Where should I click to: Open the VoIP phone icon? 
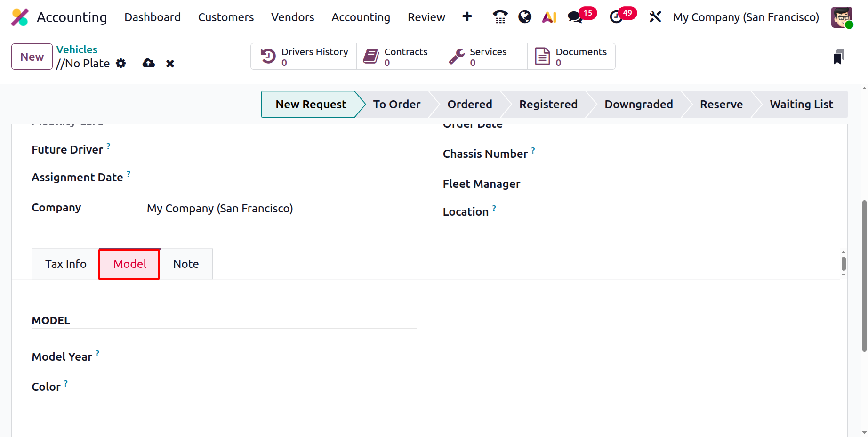coord(500,17)
